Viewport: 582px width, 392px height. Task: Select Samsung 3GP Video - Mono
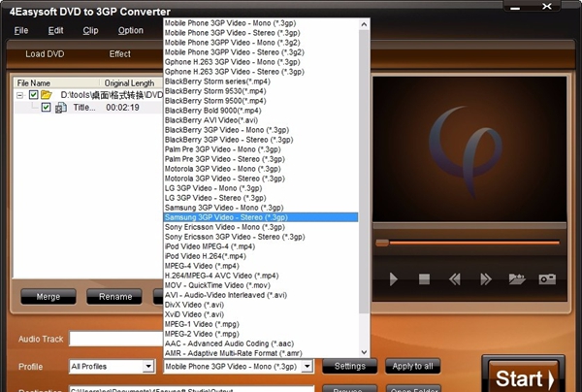click(x=261, y=208)
